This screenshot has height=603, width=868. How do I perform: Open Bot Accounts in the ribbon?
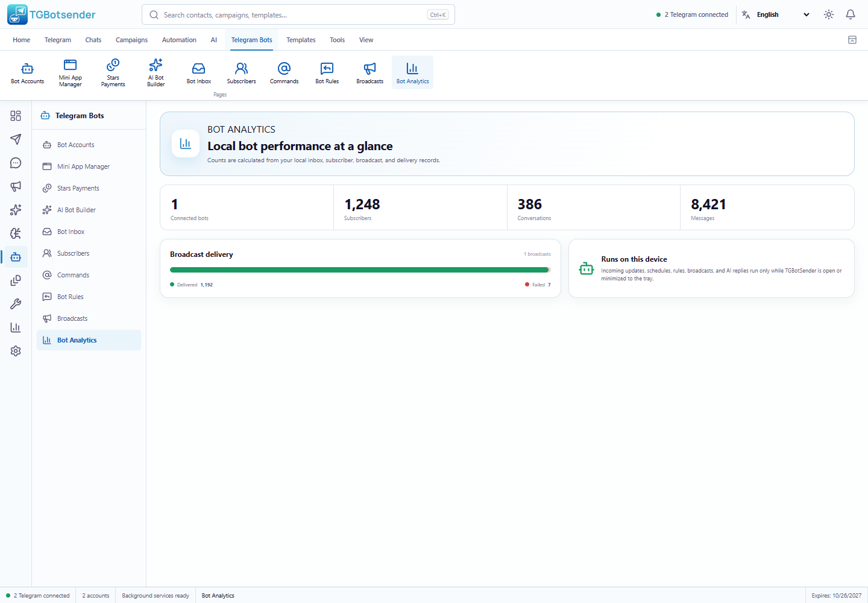click(28, 72)
